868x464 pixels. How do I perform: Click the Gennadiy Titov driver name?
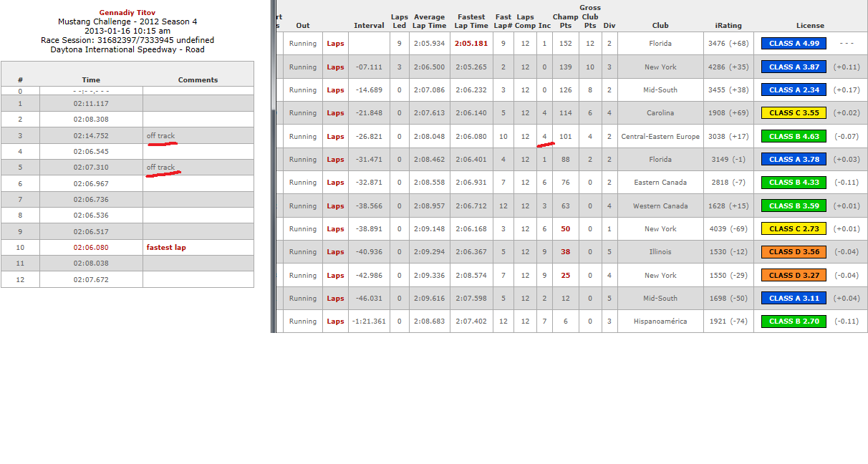tap(127, 13)
